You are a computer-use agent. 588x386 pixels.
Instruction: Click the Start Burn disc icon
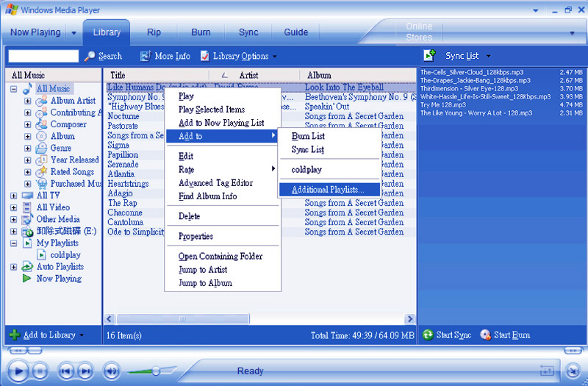tap(485, 335)
